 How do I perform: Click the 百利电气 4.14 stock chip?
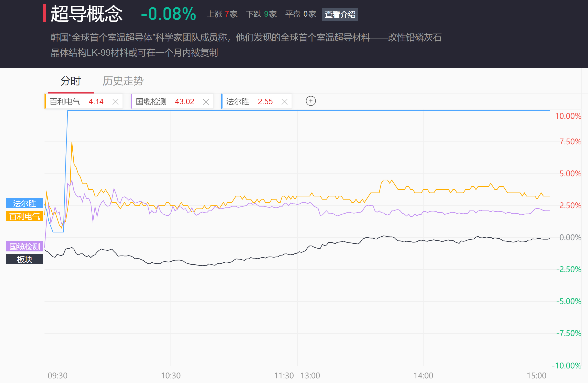point(77,102)
